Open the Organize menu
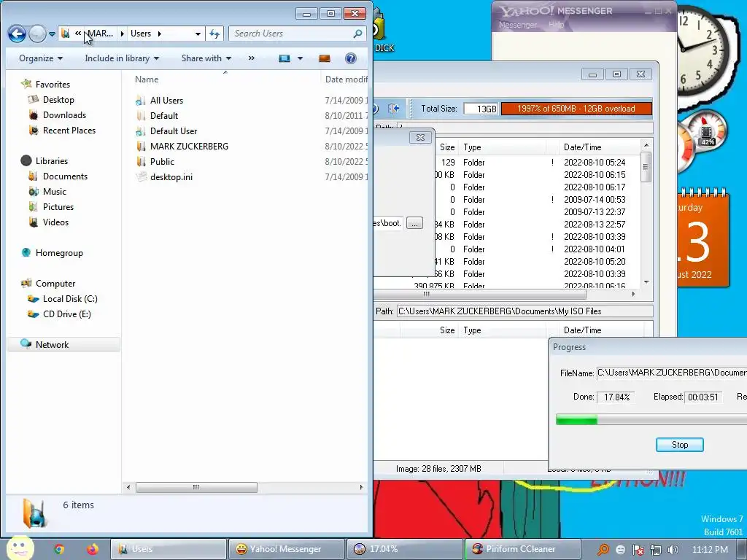 pyautogui.click(x=41, y=58)
